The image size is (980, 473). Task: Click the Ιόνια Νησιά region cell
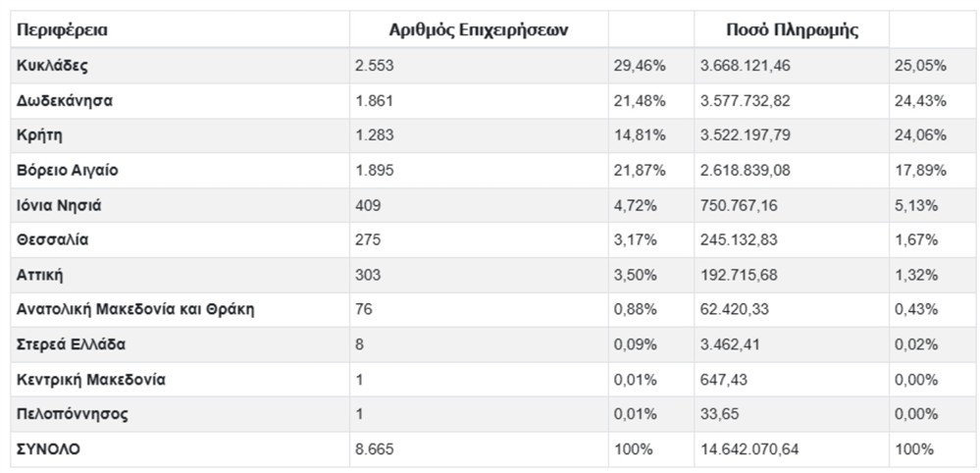pos(59,205)
